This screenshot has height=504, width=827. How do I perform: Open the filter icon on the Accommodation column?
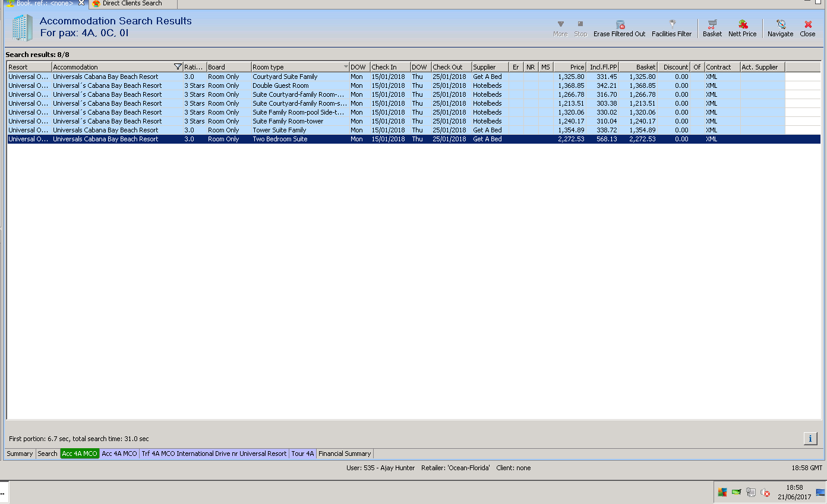[x=178, y=67]
